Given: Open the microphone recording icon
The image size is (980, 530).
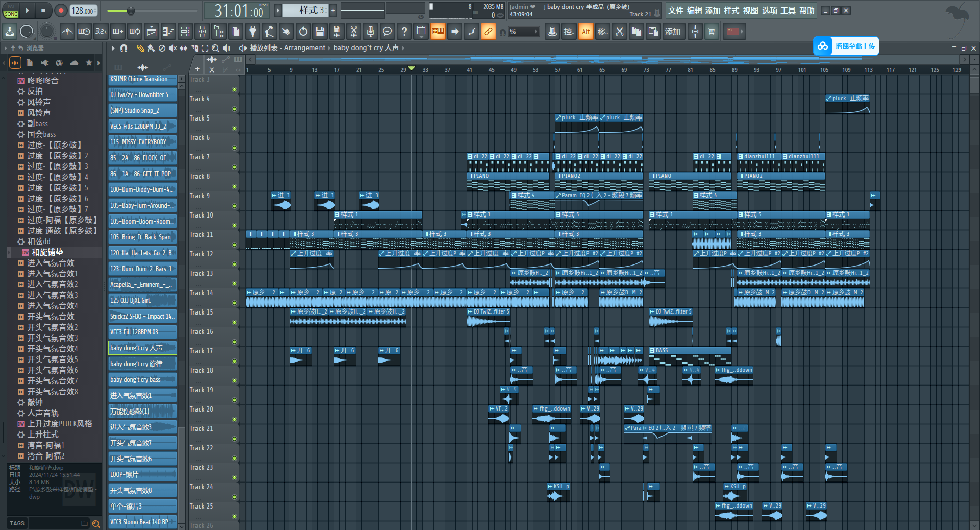Looking at the screenshot, I should point(371,32).
